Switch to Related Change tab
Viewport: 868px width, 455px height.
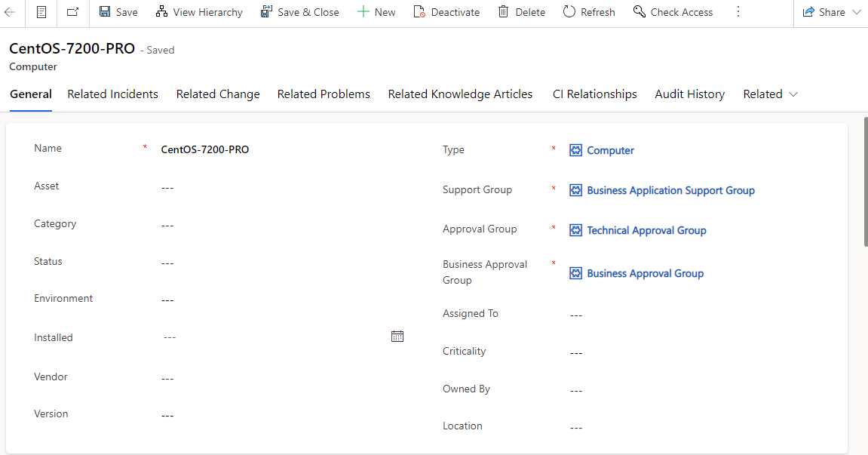tap(218, 94)
